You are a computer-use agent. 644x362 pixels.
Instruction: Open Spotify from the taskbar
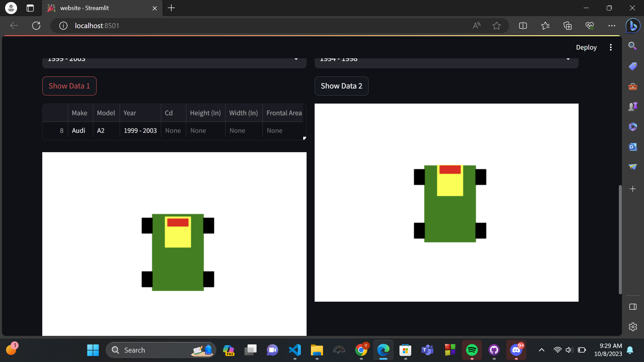point(472,350)
